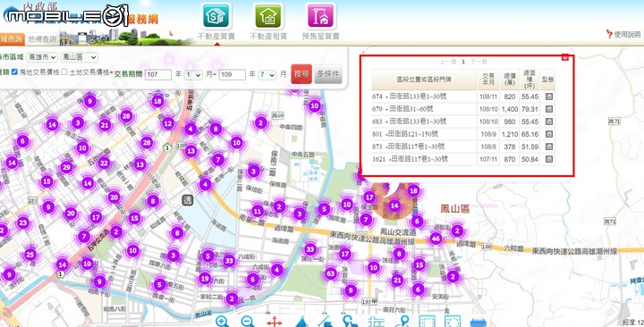Click the MRT station 運 icon on the map
Screen dimensions: 644x327
[187, 200]
